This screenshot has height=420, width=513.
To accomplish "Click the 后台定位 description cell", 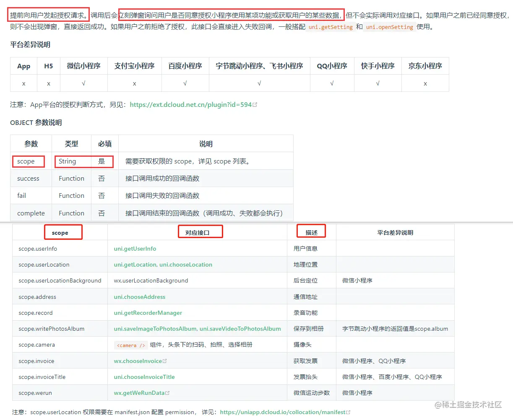I will tap(312, 280).
